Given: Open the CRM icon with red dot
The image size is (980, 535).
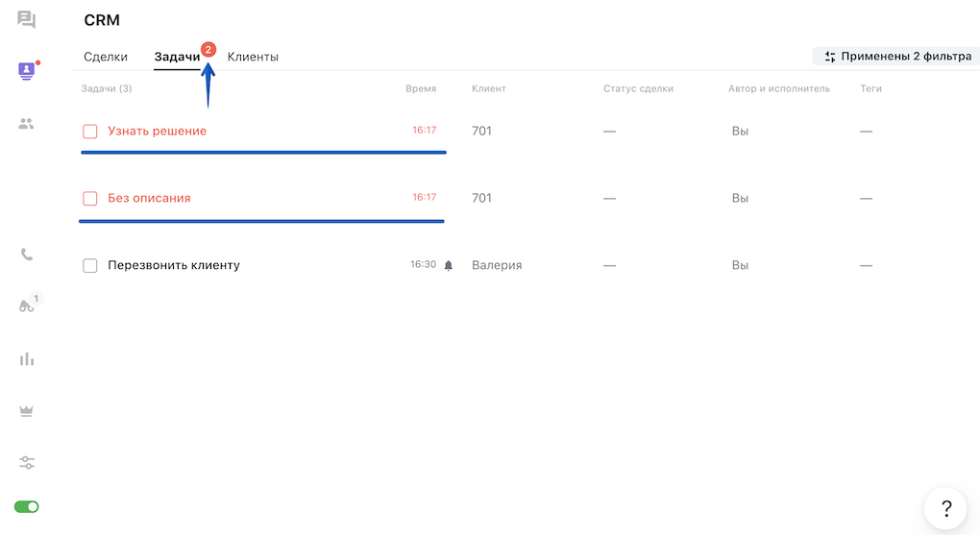Looking at the screenshot, I should click(x=26, y=71).
